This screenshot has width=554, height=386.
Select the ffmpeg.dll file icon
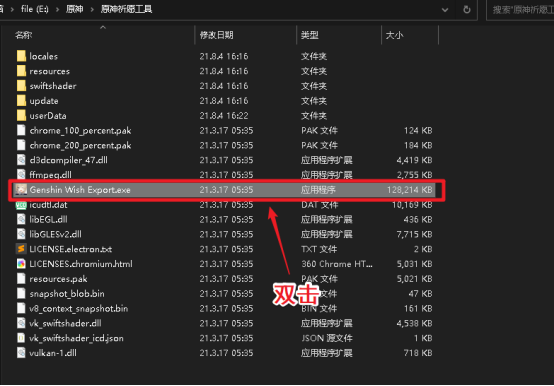point(21,175)
